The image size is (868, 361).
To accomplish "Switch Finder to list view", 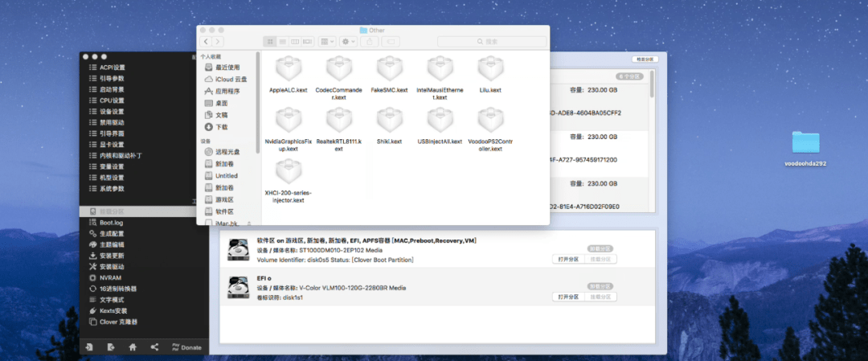I will click(282, 42).
